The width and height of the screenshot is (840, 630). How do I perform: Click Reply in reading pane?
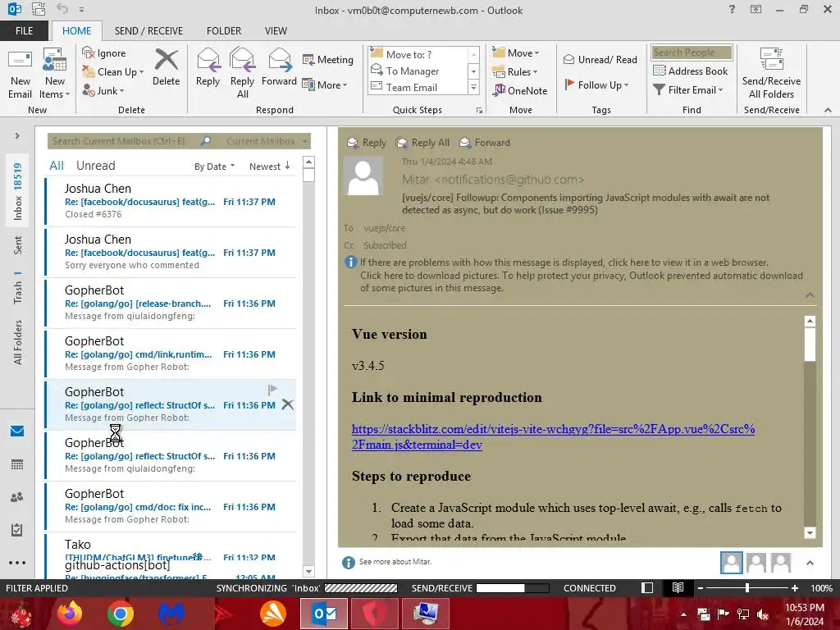coord(367,143)
